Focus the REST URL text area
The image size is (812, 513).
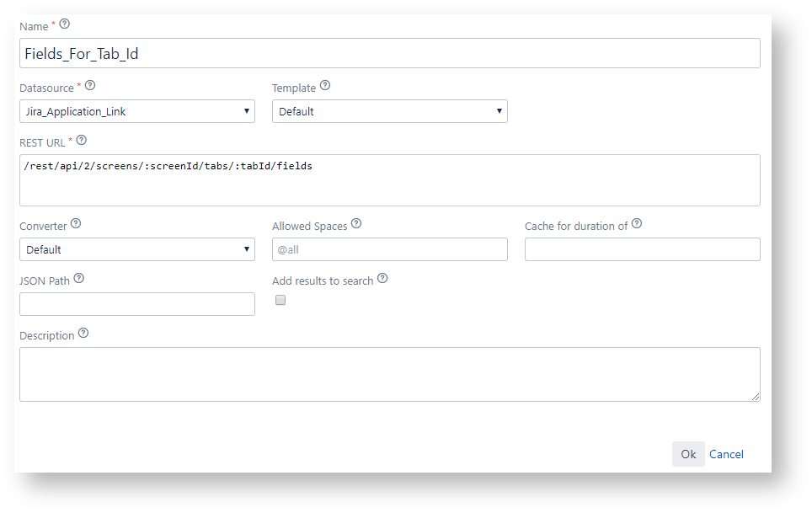390,180
